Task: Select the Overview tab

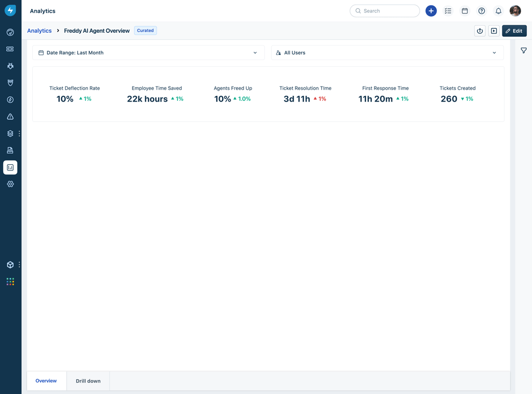Action: (x=46, y=381)
